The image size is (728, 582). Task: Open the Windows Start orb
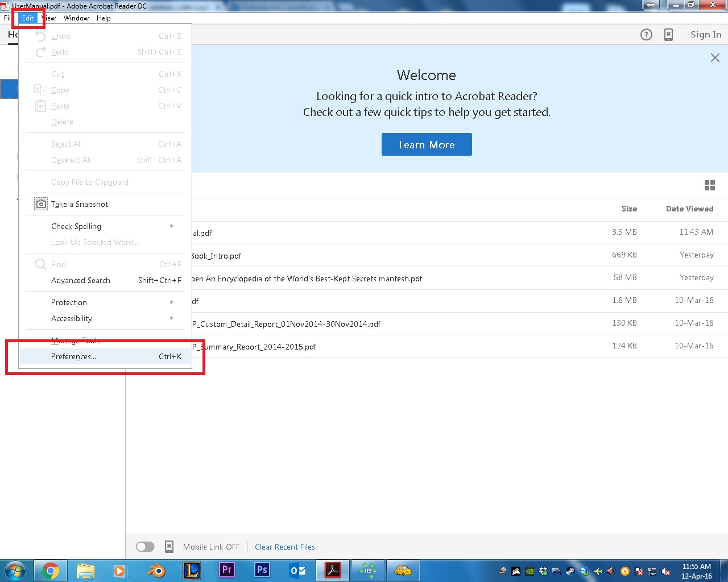point(15,570)
